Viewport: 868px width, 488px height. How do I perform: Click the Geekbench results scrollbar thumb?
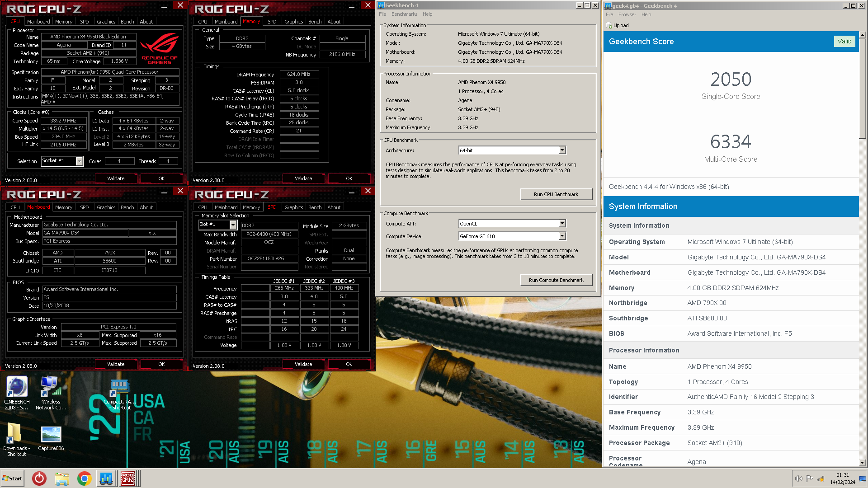pos(863,89)
